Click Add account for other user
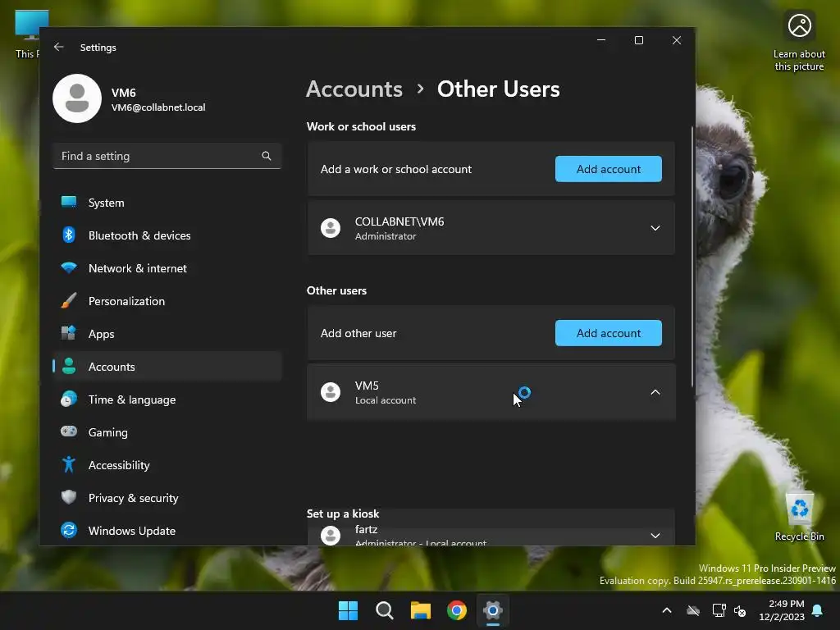This screenshot has height=630, width=840. pyautogui.click(x=609, y=333)
